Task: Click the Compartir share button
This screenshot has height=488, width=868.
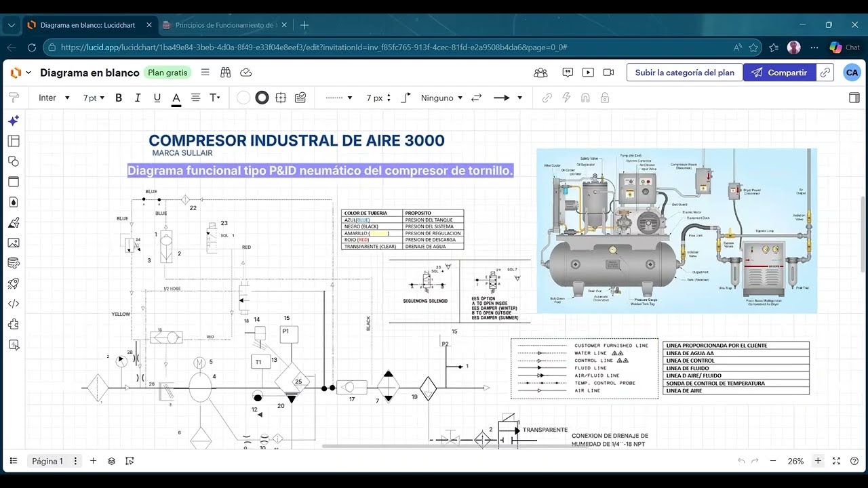Action: pyautogui.click(x=779, y=73)
